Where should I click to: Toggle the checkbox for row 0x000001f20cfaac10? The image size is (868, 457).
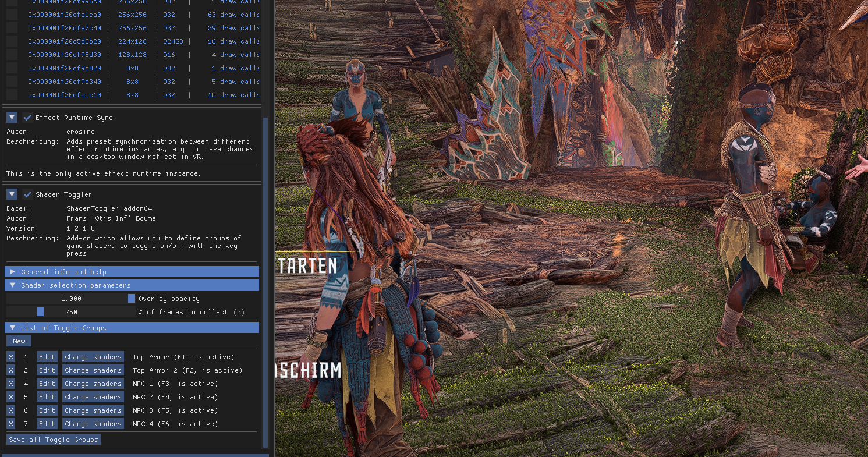coord(12,95)
